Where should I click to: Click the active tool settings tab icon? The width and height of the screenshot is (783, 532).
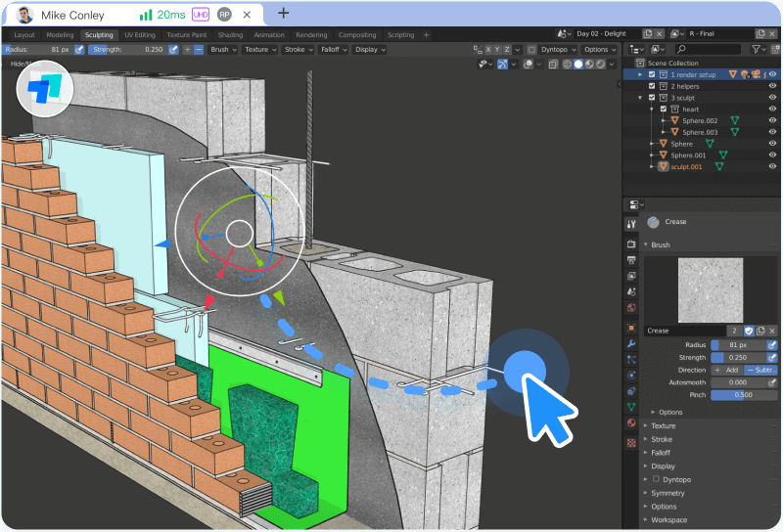[631, 224]
